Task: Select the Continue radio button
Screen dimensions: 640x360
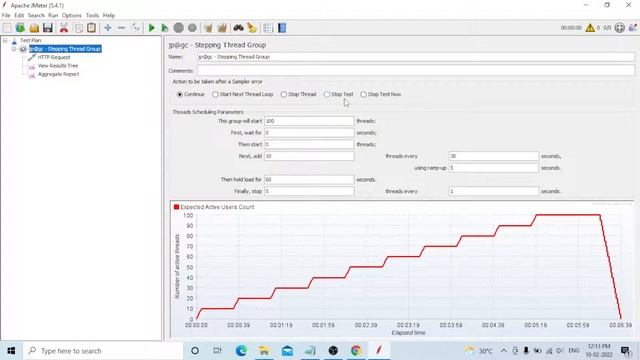Action: (180, 94)
